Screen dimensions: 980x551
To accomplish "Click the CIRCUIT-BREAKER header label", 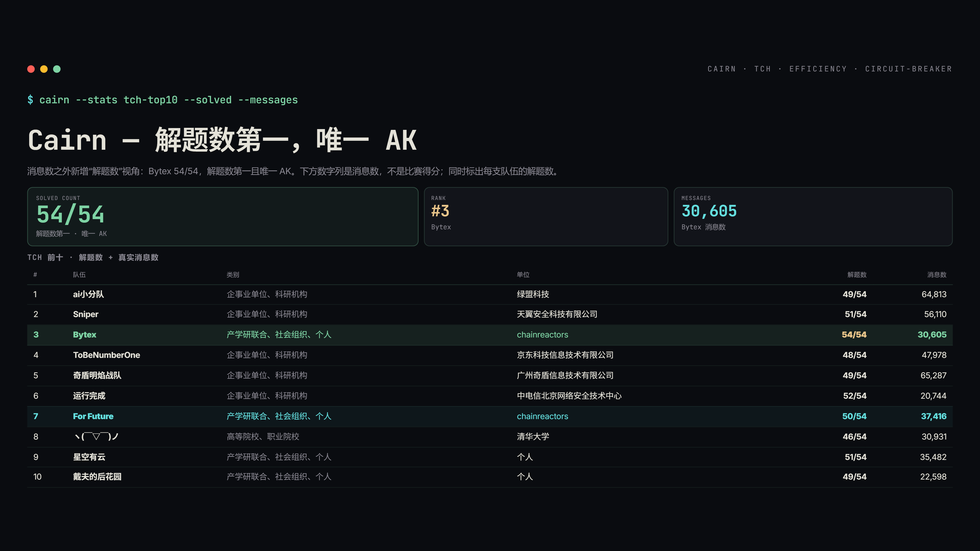I will (x=909, y=69).
